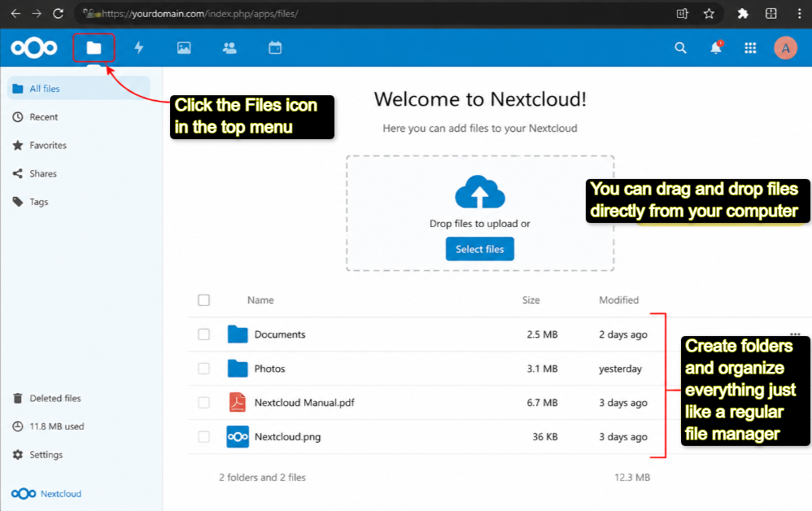This screenshot has height=511, width=812.
Task: Click 2.5 MB size of Documents
Action: [x=542, y=334]
